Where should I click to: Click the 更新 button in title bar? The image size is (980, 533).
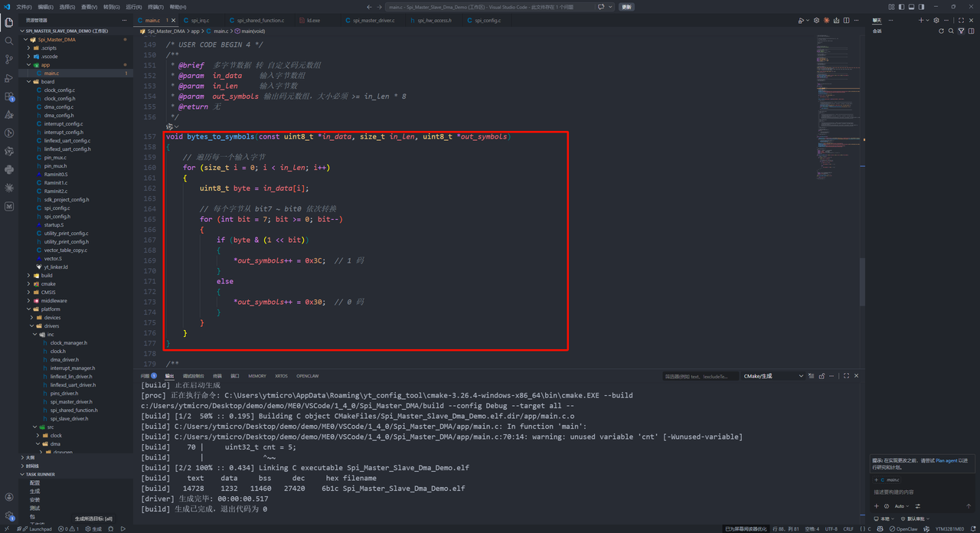[x=626, y=7]
